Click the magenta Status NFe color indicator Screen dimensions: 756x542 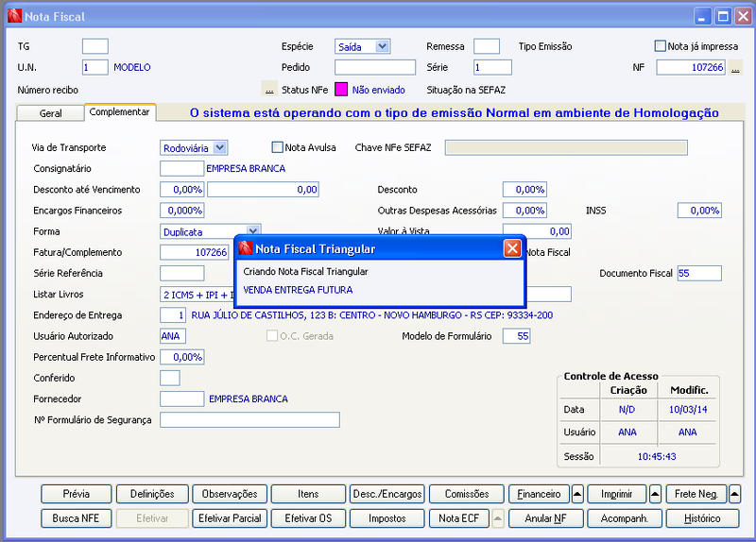[341, 90]
